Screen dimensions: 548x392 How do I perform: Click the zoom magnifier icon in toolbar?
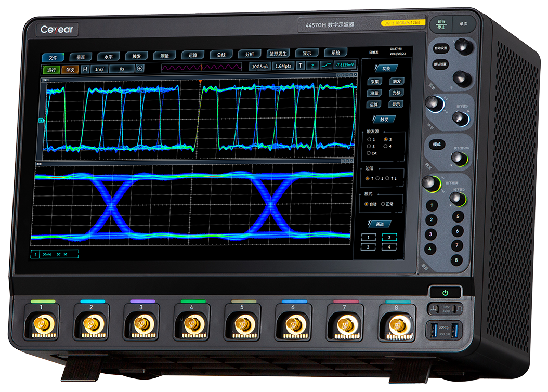tap(140, 69)
